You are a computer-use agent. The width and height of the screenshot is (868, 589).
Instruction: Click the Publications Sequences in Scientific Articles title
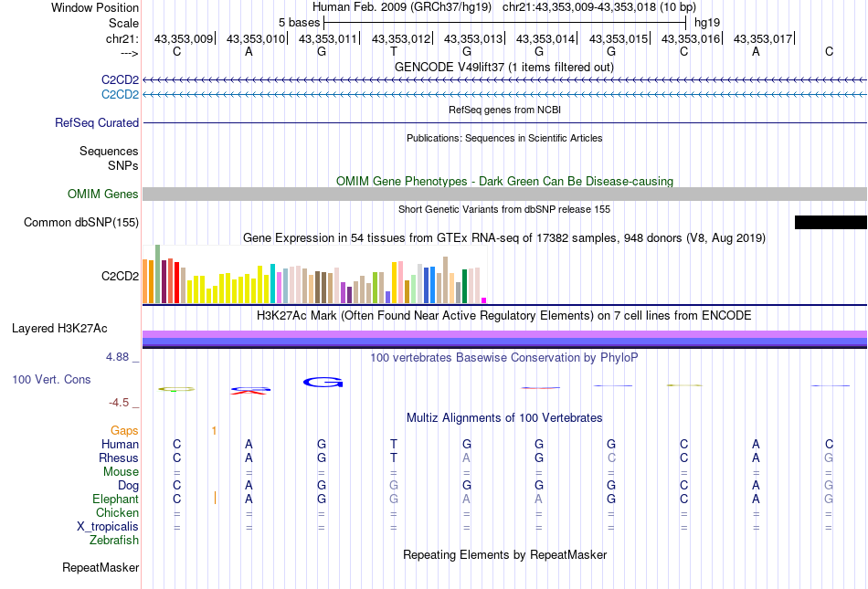coord(504,138)
